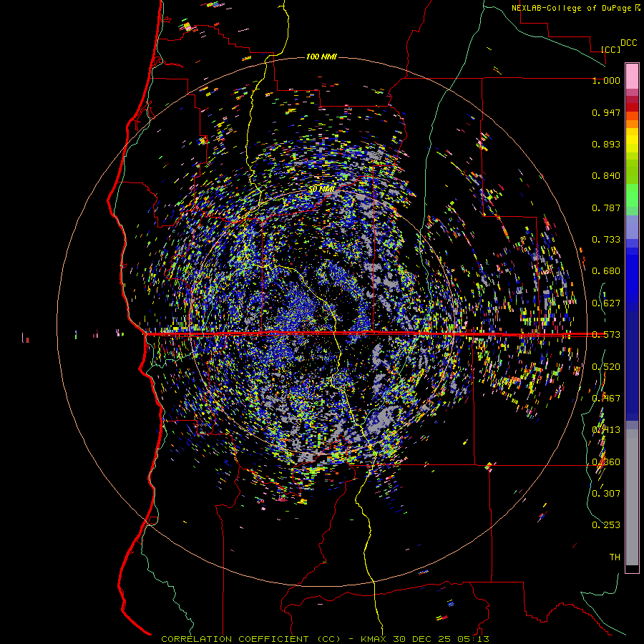Click the 0.840 color scale value

pyautogui.click(x=606, y=176)
